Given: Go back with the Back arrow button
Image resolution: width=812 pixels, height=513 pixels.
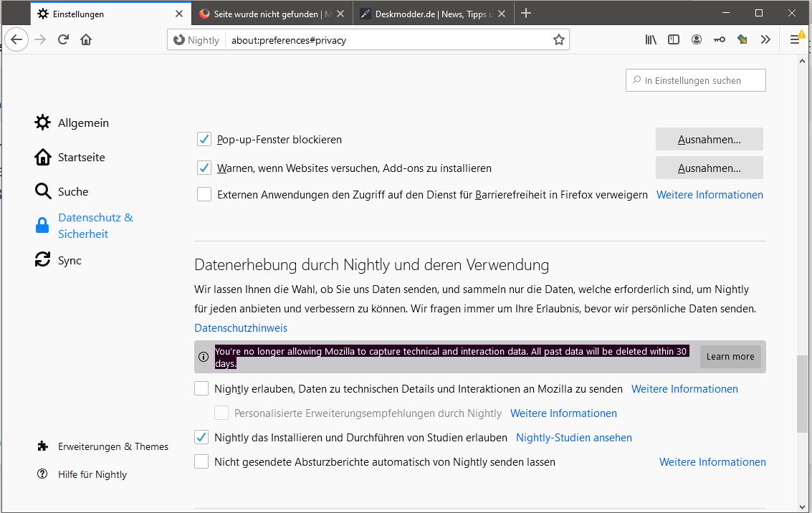Looking at the screenshot, I should click(16, 39).
